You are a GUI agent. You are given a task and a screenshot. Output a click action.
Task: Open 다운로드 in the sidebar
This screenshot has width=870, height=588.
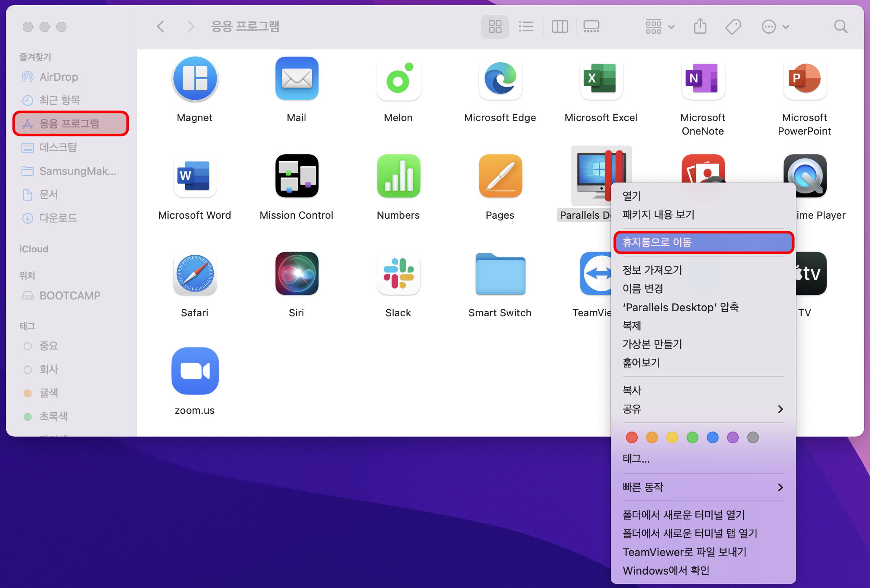pyautogui.click(x=58, y=218)
